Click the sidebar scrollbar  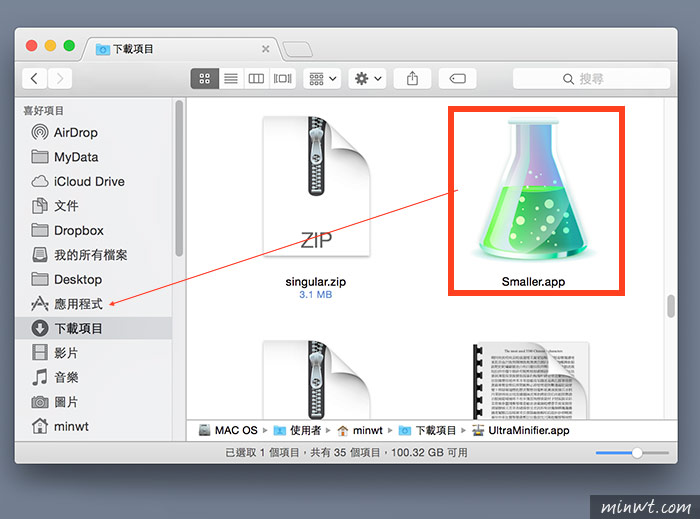pyautogui.click(x=179, y=178)
